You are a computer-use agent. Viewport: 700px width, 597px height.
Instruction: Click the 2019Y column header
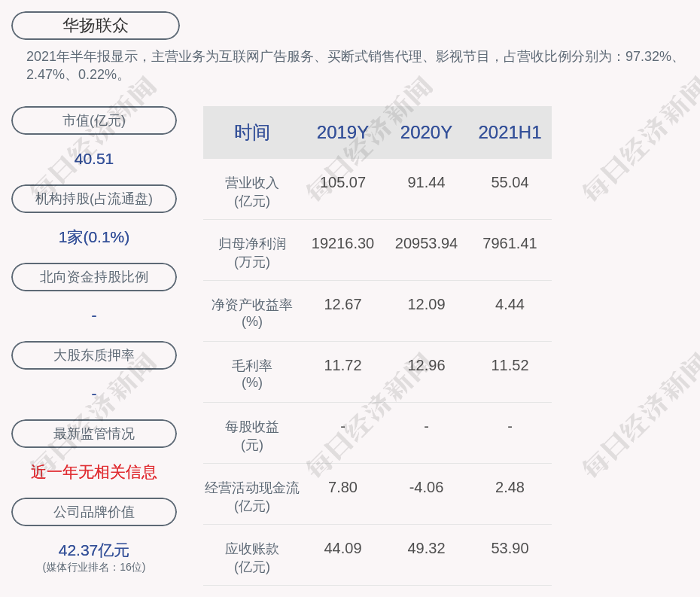pyautogui.click(x=343, y=132)
